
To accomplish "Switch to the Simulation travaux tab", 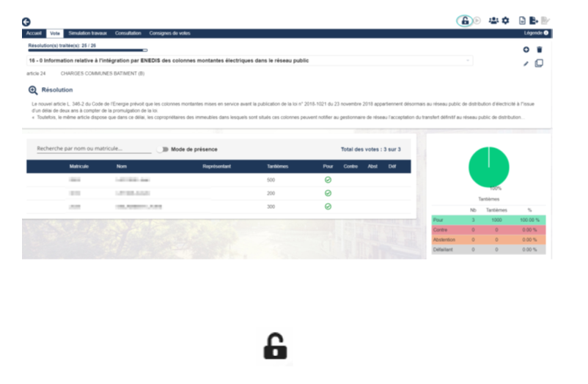I will pyautogui.click(x=88, y=33).
